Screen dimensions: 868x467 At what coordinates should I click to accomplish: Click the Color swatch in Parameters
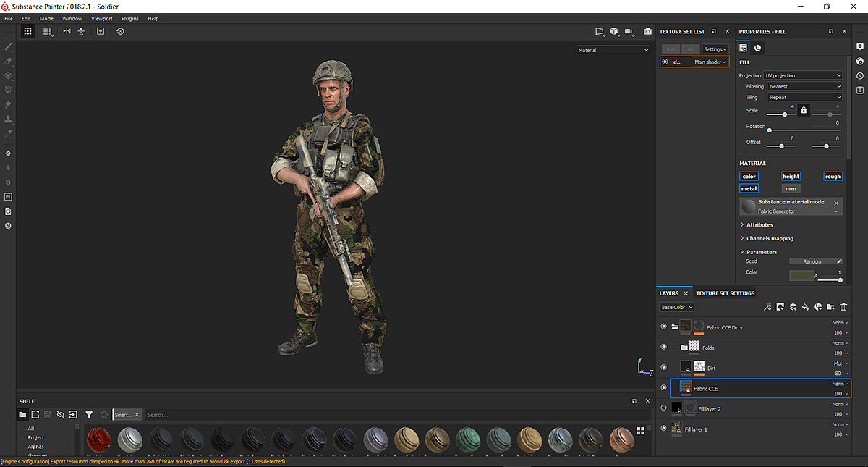point(801,274)
